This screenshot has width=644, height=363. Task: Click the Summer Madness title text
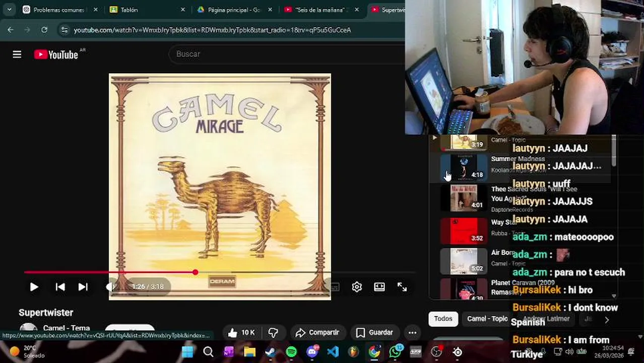click(x=518, y=159)
